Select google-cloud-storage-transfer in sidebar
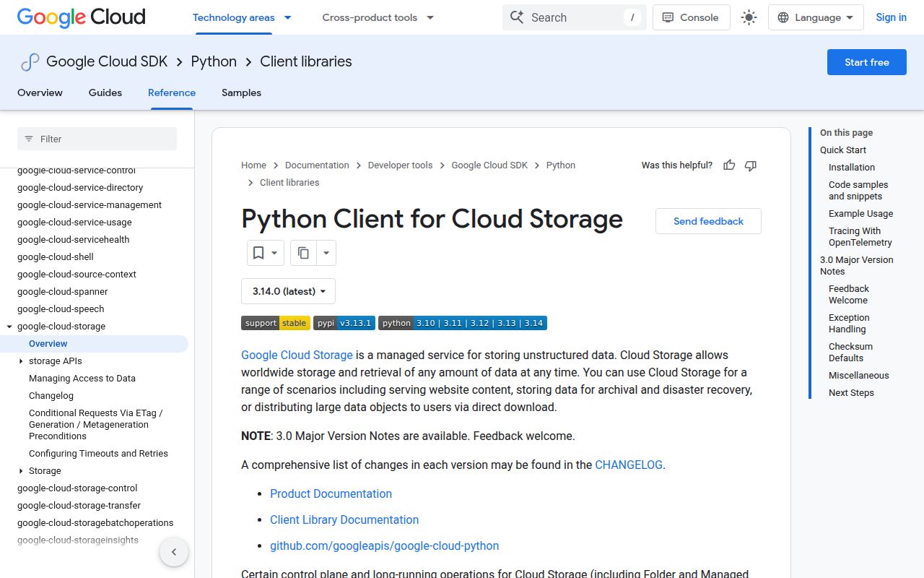The height and width of the screenshot is (578, 924). (79, 506)
